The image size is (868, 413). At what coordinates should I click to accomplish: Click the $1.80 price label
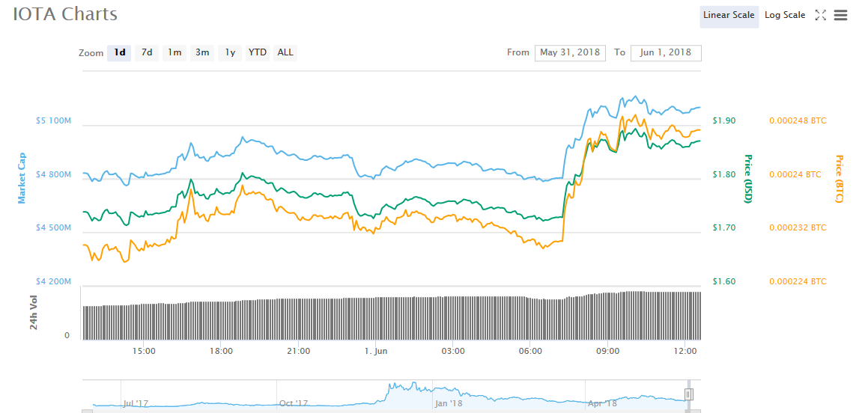click(x=724, y=174)
